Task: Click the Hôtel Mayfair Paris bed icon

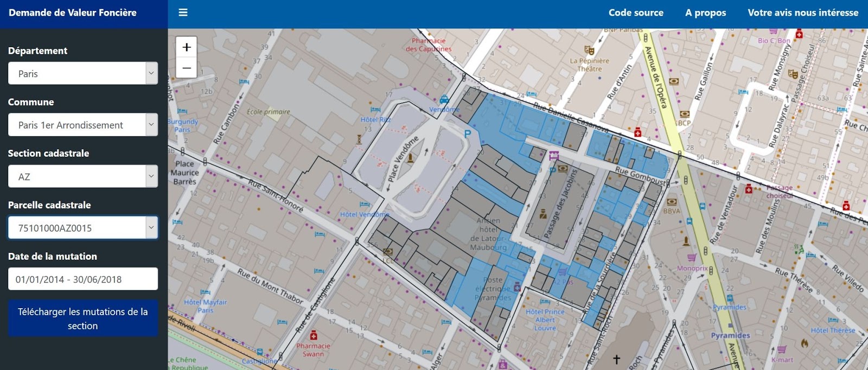Action: pyautogui.click(x=206, y=293)
